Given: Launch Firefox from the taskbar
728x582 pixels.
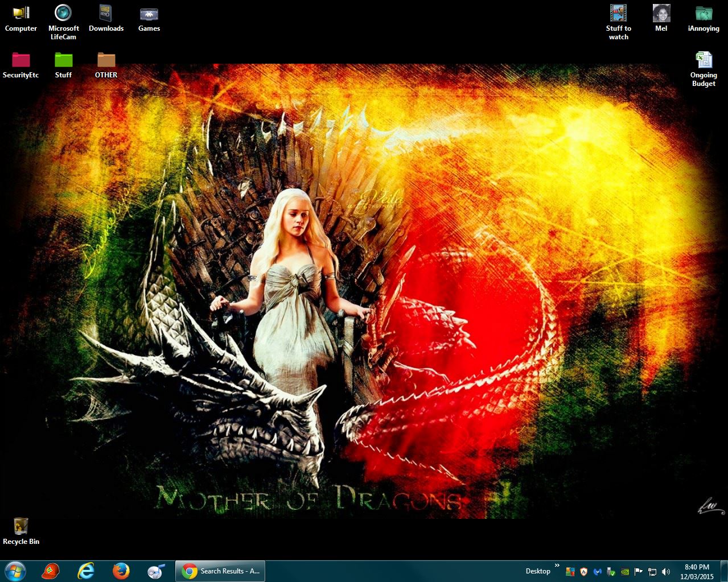Looking at the screenshot, I should click(x=121, y=571).
